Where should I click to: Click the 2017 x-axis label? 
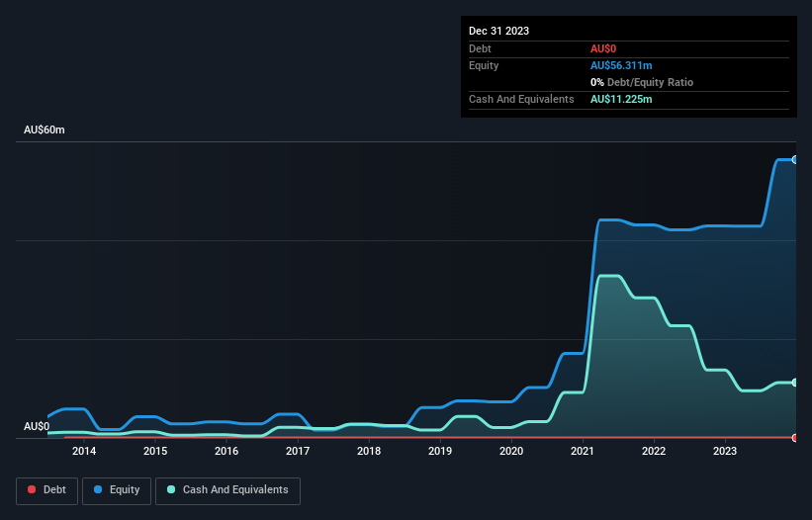(x=298, y=451)
